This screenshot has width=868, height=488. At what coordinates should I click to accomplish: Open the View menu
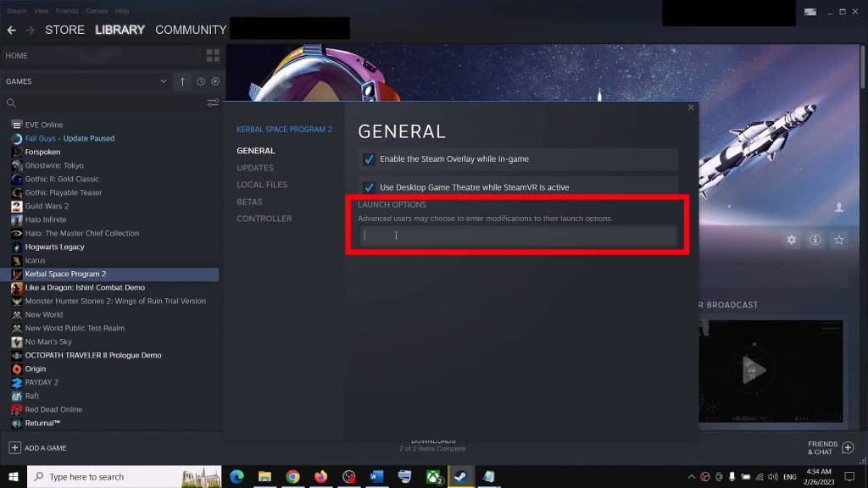42,11
